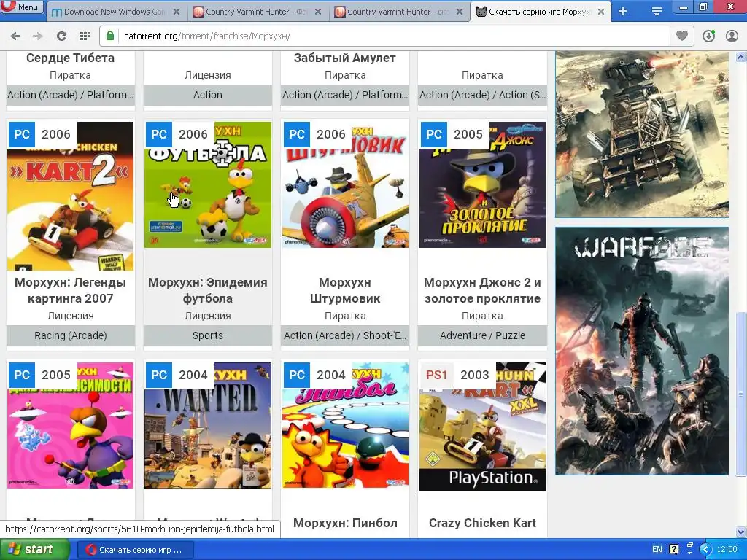Bookmark page with the heart icon

click(682, 36)
